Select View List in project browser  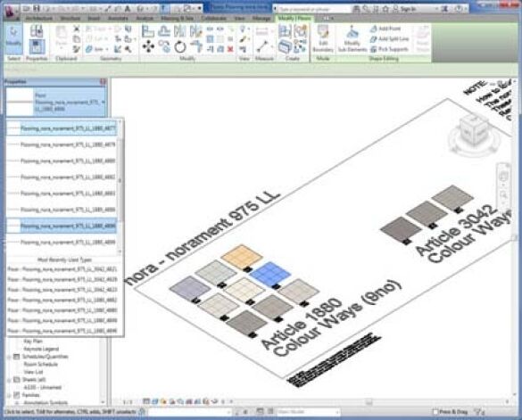(33, 372)
